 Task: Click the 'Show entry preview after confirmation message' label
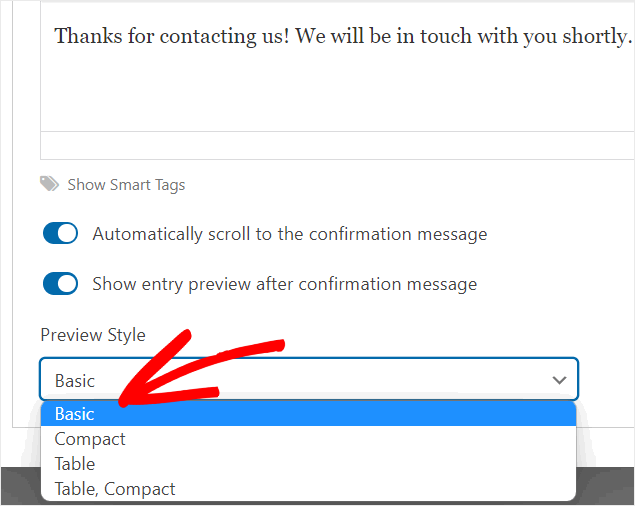284,284
